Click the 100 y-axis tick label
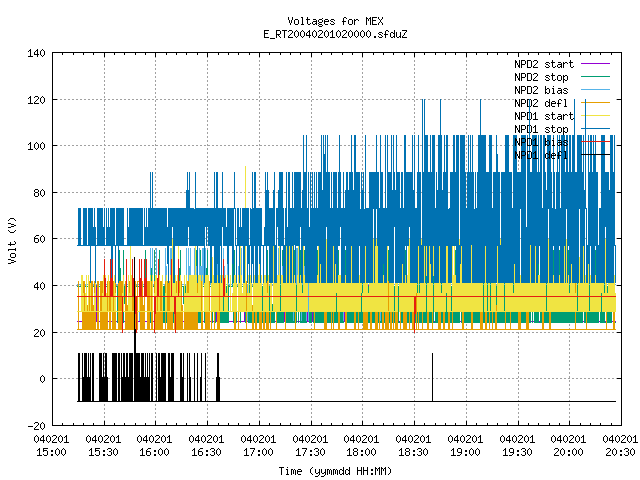This screenshot has height=480, width=640. tap(36, 146)
